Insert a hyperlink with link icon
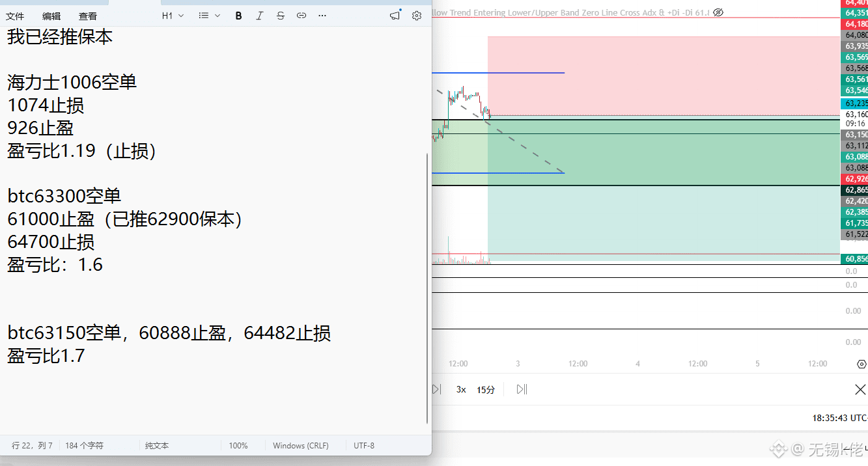Screen dimensions: 868x466 coord(301,16)
